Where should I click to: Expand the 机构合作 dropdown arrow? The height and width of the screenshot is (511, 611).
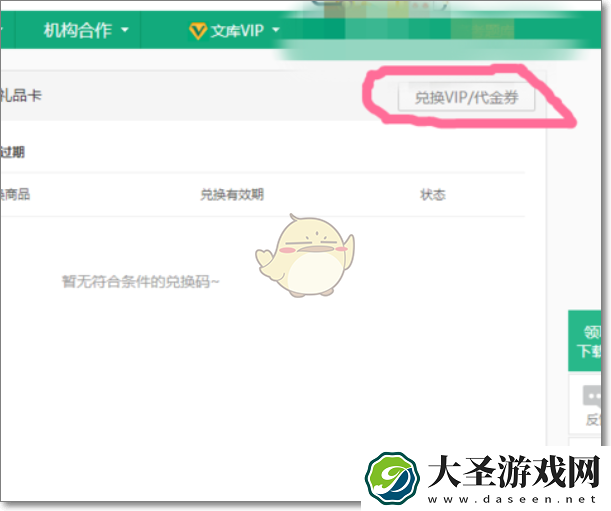(x=125, y=30)
